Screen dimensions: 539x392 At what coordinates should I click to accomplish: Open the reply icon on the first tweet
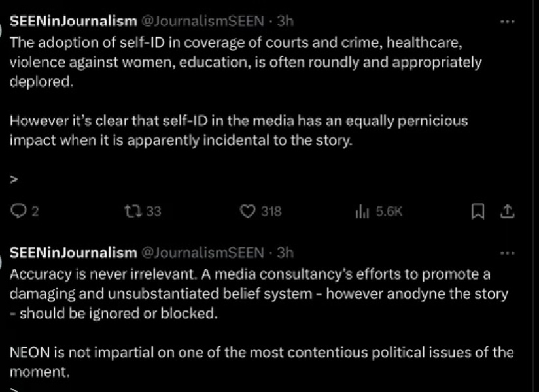click(17, 211)
